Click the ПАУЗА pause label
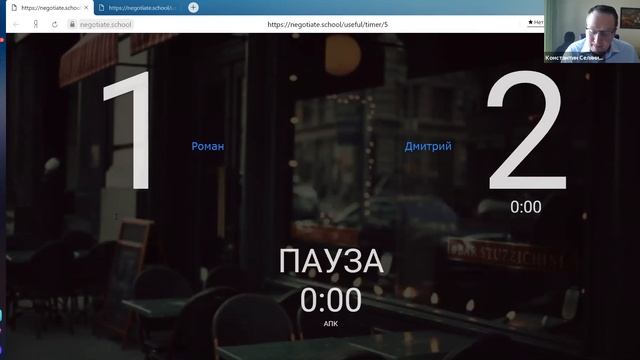This screenshot has height=360, width=640. pyautogui.click(x=331, y=261)
